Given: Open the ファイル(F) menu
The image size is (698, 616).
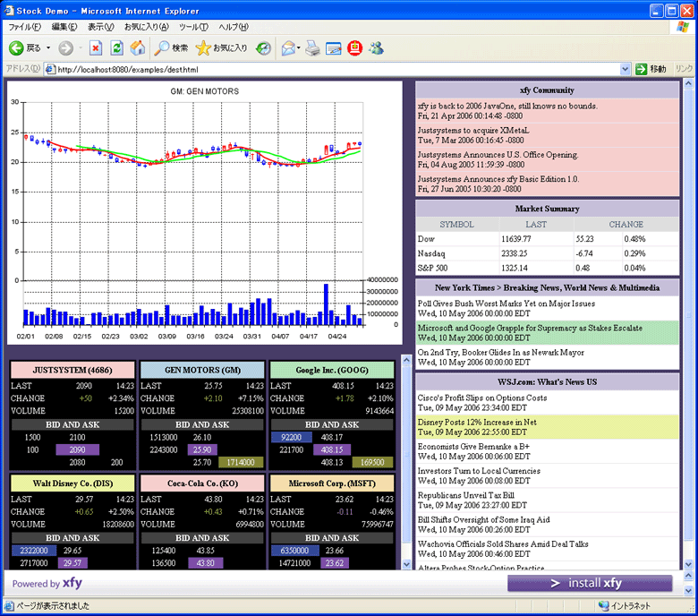Looking at the screenshot, I should tap(24, 27).
